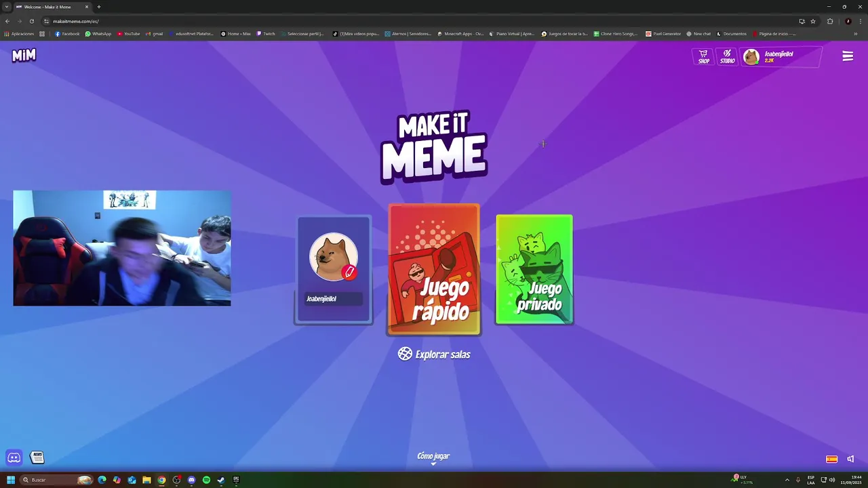Open Explorar salas link
This screenshot has height=488, width=868.
point(434,354)
